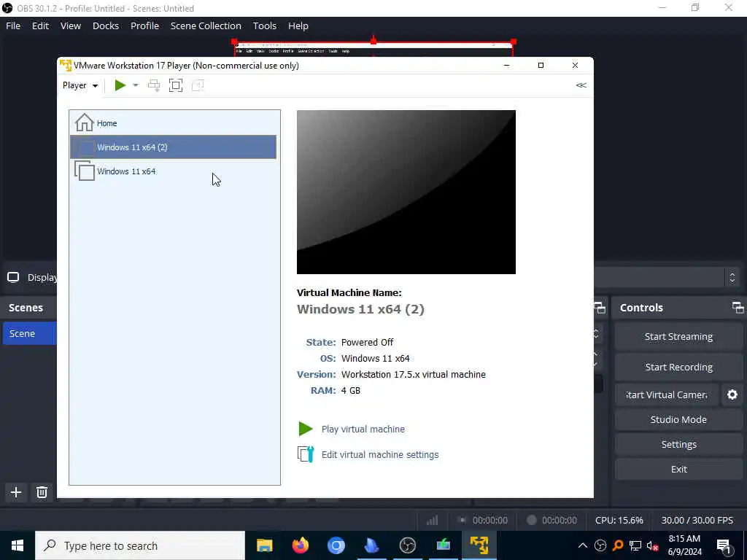The height and width of the screenshot is (560, 747).
Task: Open the OBS Tools menu
Action: (264, 26)
